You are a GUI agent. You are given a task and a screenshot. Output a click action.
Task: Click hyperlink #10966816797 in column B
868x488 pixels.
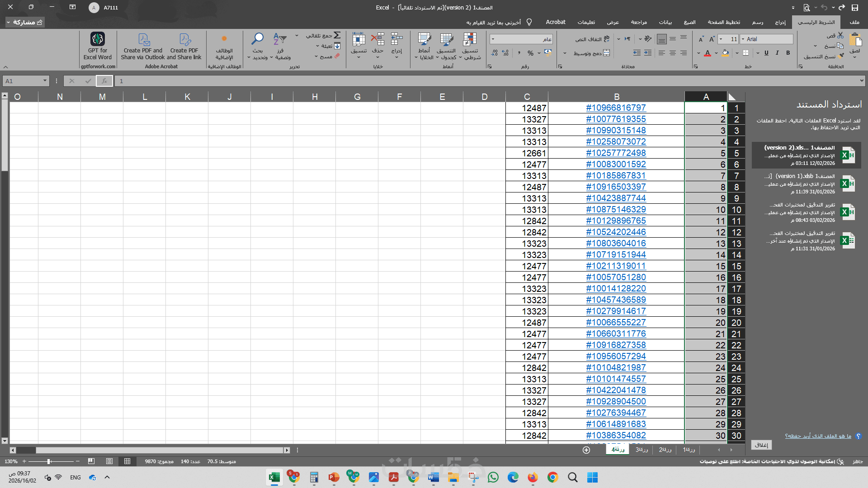616,108
